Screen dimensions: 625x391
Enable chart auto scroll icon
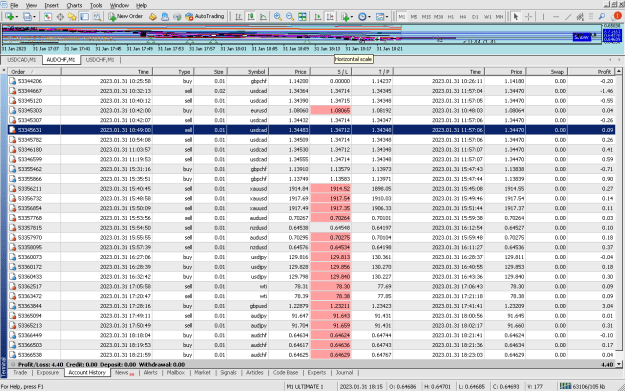(x=318, y=16)
